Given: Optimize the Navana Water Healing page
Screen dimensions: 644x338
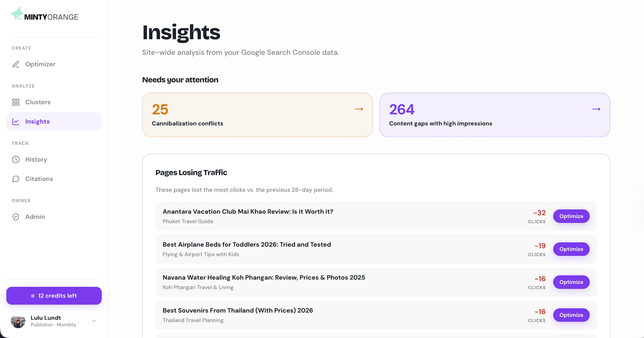Looking at the screenshot, I should 571,282.
